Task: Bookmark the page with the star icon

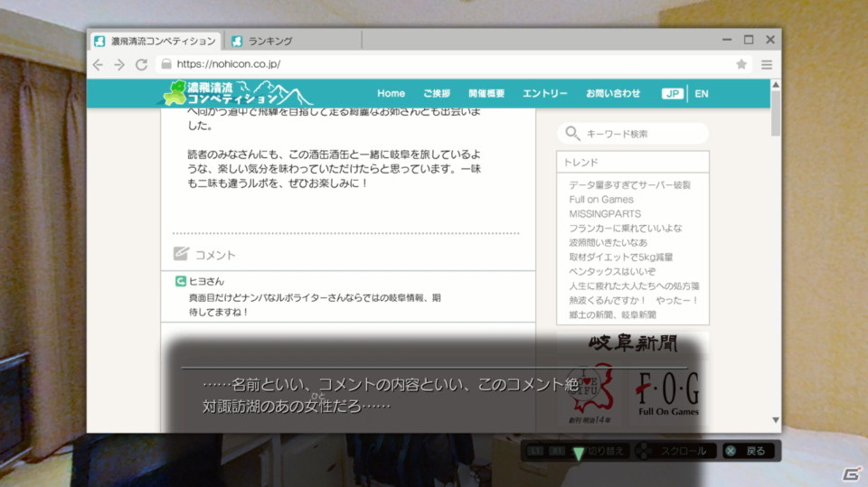Action: pos(741,64)
